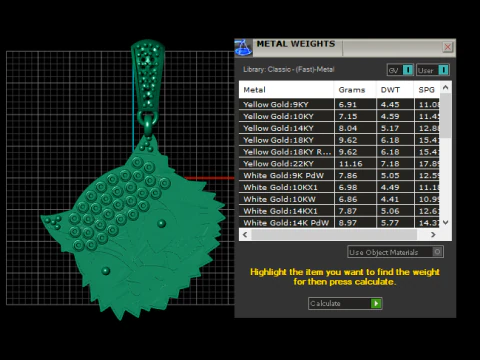
Task: Click the Metal column header
Action: pyautogui.click(x=286, y=90)
